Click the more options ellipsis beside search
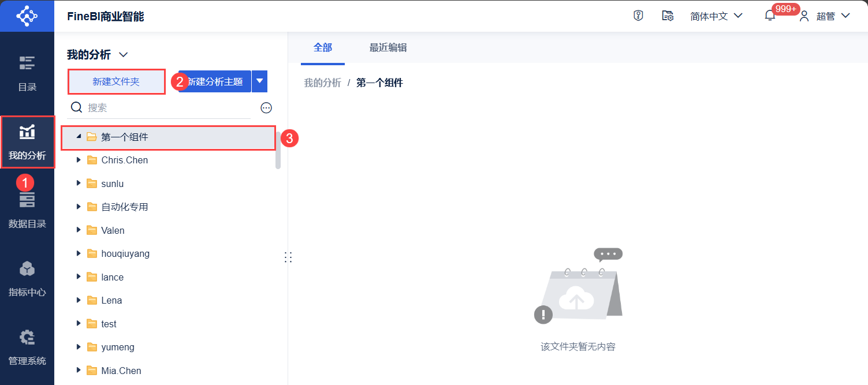The width and height of the screenshot is (868, 385). point(266,108)
